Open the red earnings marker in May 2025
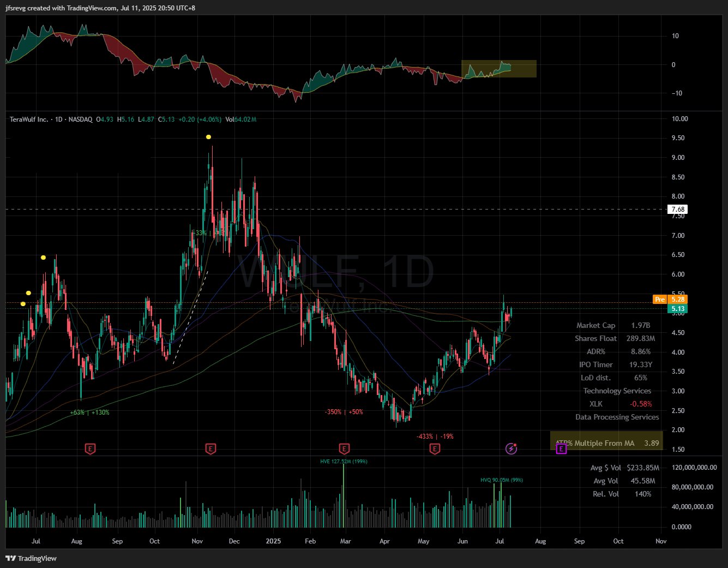Image resolution: width=728 pixels, height=568 pixels. coord(435,449)
